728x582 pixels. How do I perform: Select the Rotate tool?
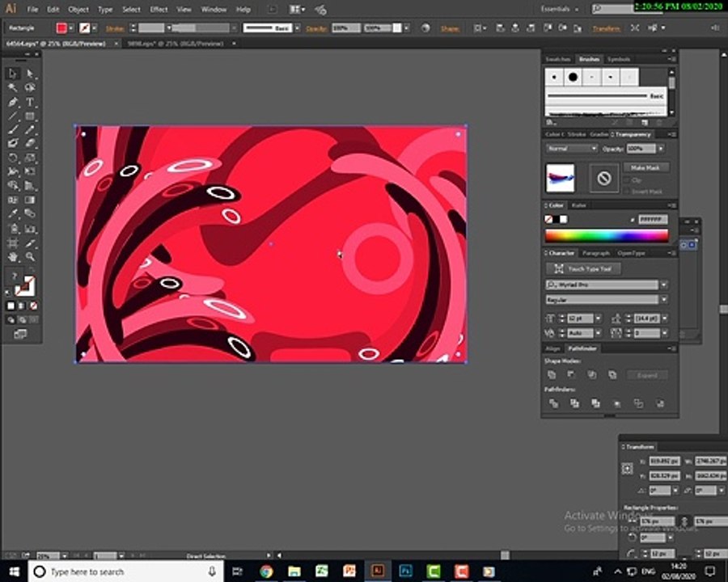tap(12, 158)
